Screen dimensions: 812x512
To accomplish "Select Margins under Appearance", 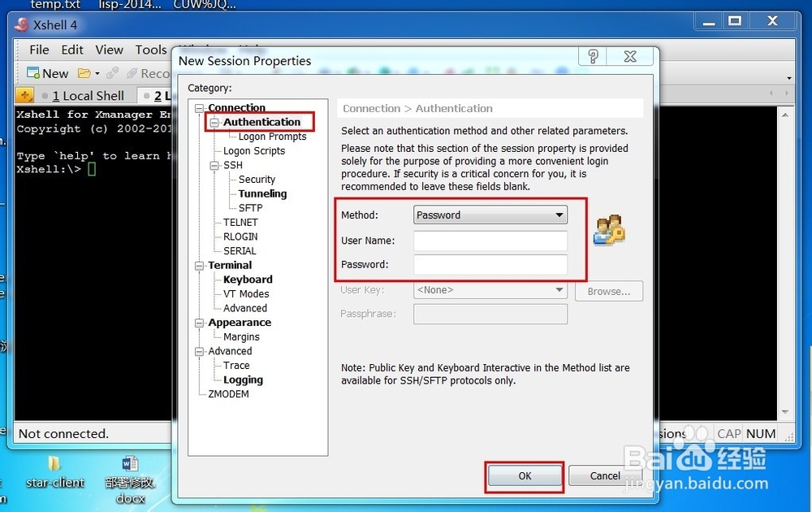I will tap(241, 336).
